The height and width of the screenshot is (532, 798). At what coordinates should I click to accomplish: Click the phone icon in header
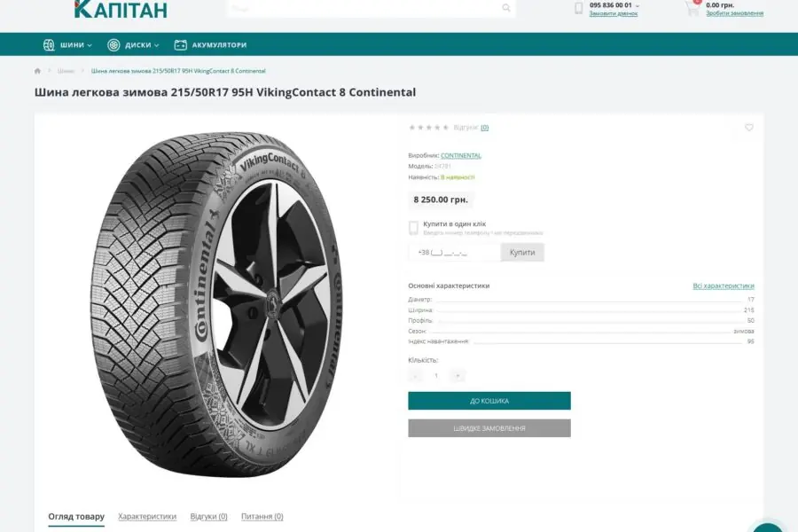[x=578, y=9]
